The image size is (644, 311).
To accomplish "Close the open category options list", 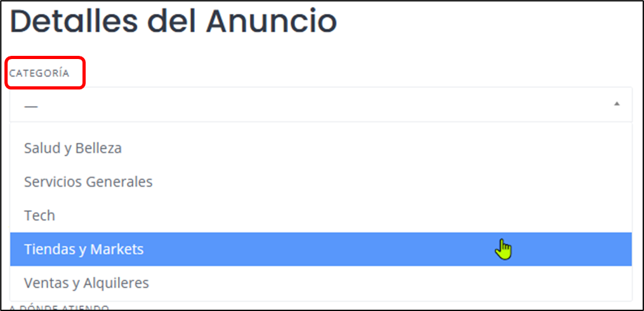I will (x=617, y=104).
